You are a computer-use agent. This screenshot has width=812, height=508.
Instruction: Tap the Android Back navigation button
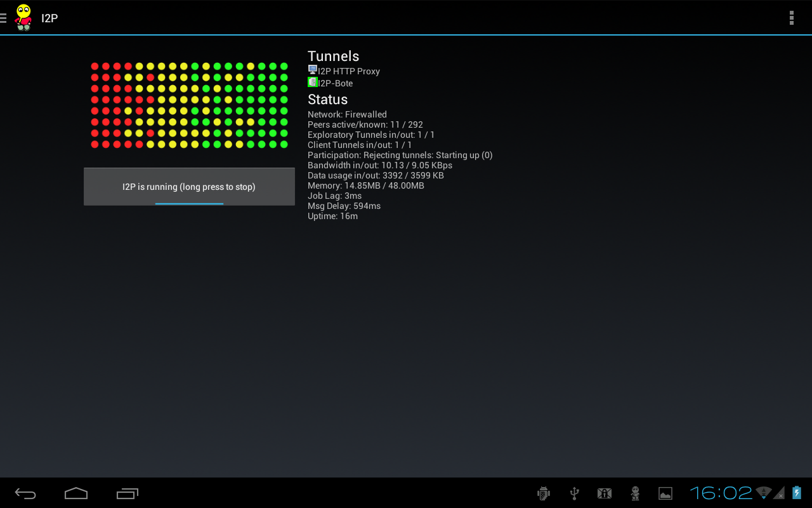[x=25, y=493]
